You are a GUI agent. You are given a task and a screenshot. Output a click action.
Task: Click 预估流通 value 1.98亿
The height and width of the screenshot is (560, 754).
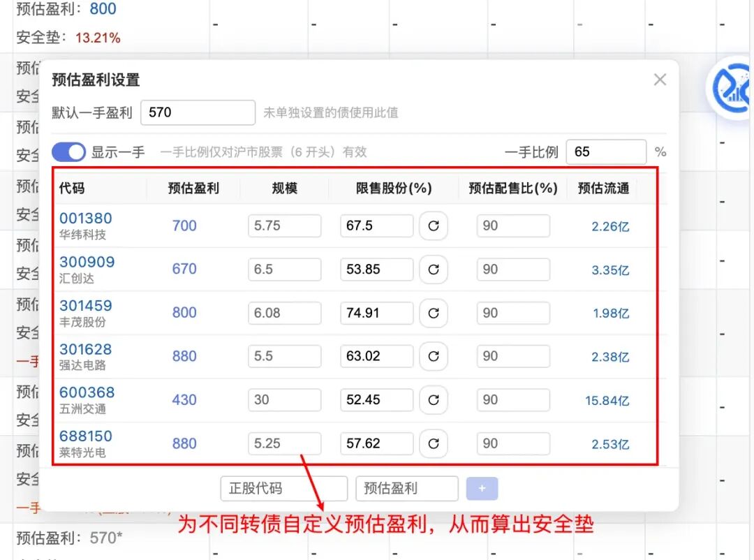tap(611, 314)
